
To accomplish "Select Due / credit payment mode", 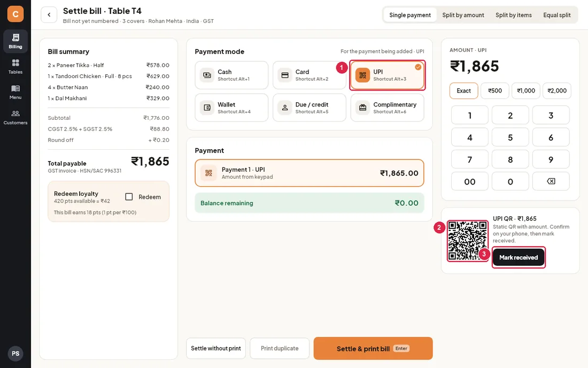I will [309, 108].
